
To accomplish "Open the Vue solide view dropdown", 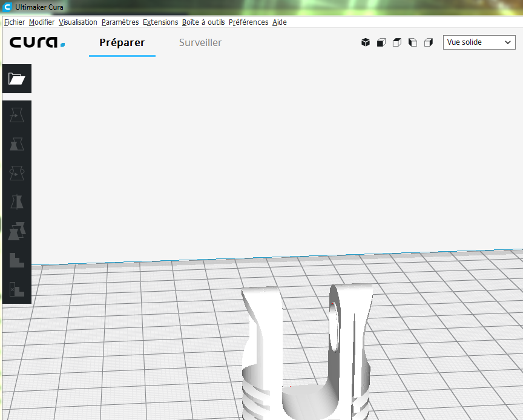I will 479,42.
